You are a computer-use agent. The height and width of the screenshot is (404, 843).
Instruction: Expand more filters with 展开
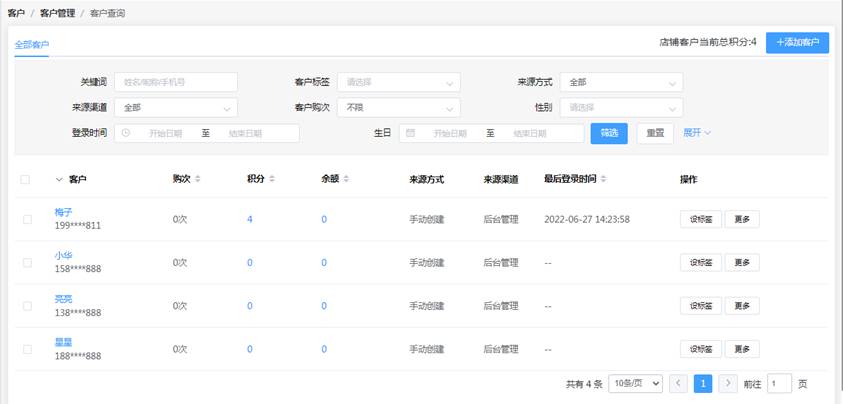click(697, 133)
